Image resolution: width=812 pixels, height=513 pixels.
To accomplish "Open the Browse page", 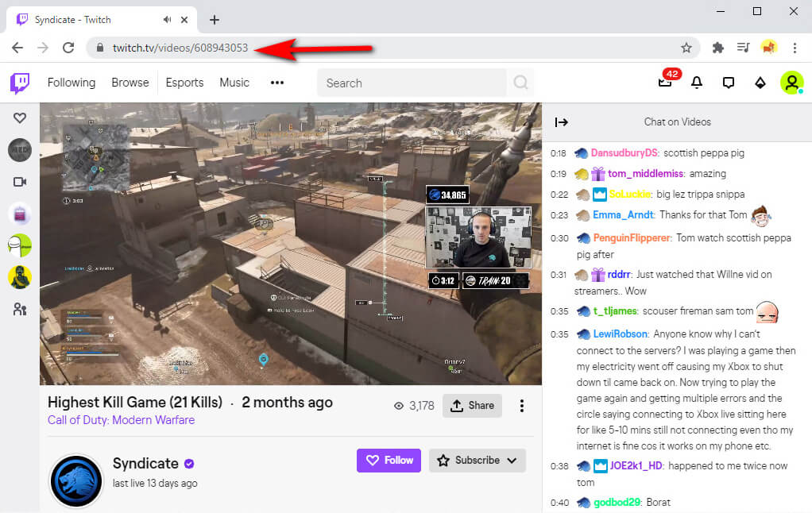I will click(x=130, y=83).
